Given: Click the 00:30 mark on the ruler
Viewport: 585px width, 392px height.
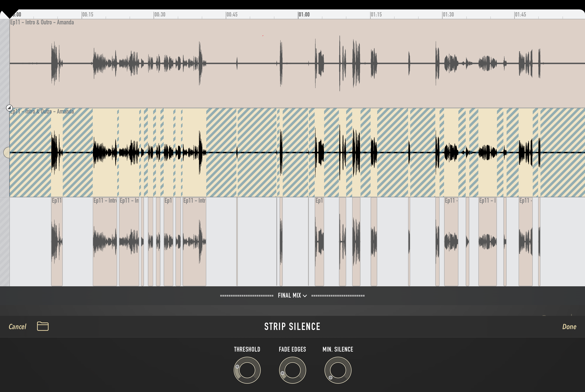Looking at the screenshot, I should click(159, 15).
